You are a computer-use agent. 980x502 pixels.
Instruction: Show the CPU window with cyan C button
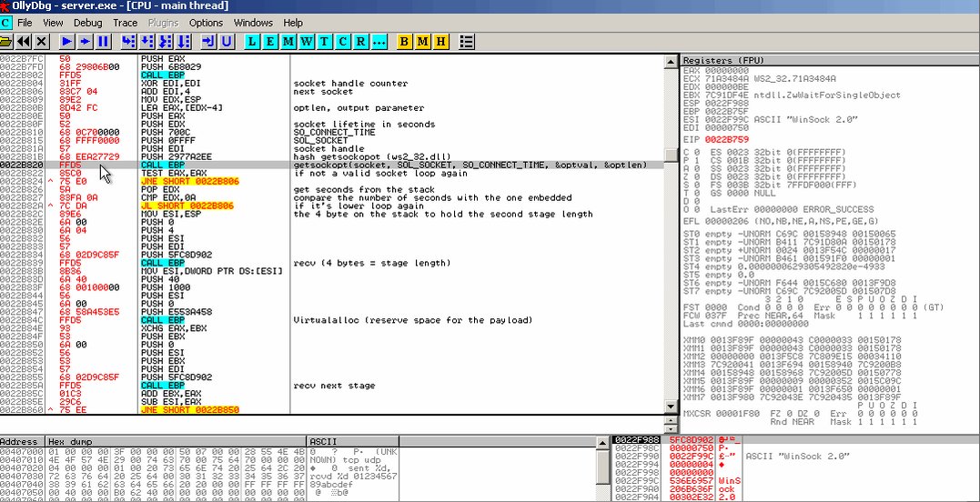[342, 42]
